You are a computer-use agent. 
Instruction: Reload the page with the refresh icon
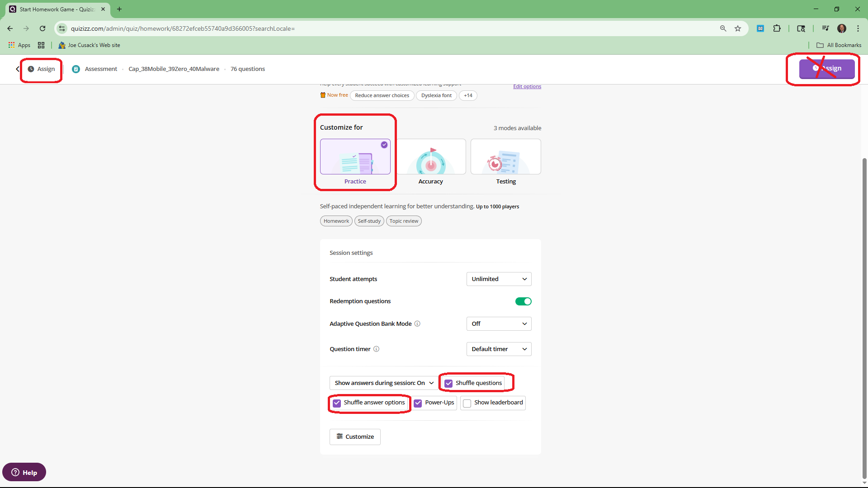pyautogui.click(x=42, y=28)
